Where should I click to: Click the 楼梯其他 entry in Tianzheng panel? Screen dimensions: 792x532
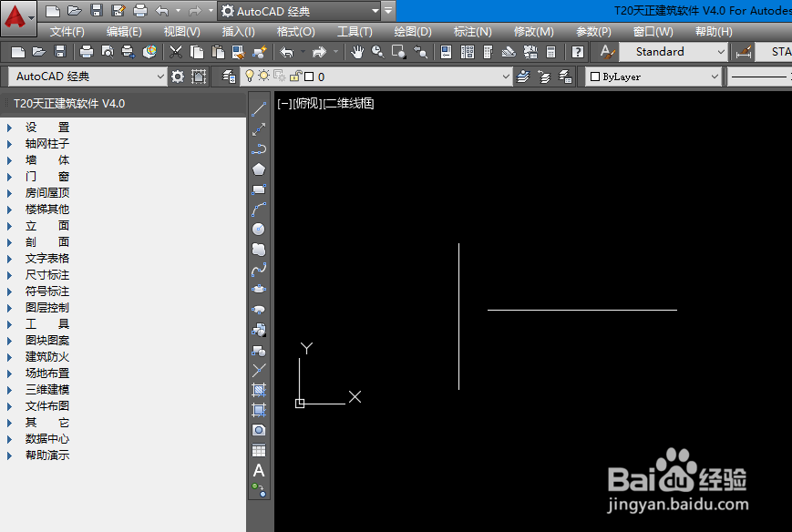[x=47, y=210]
